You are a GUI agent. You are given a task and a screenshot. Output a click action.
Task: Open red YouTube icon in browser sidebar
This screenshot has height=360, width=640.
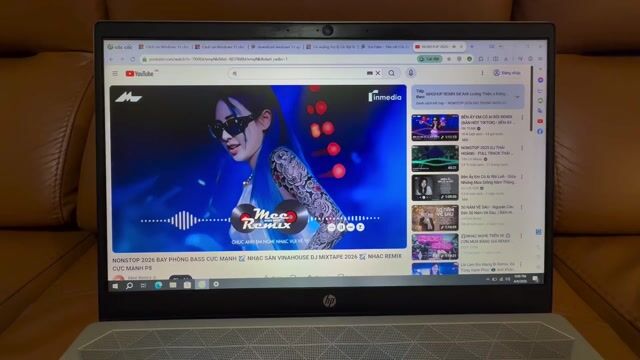(540, 121)
